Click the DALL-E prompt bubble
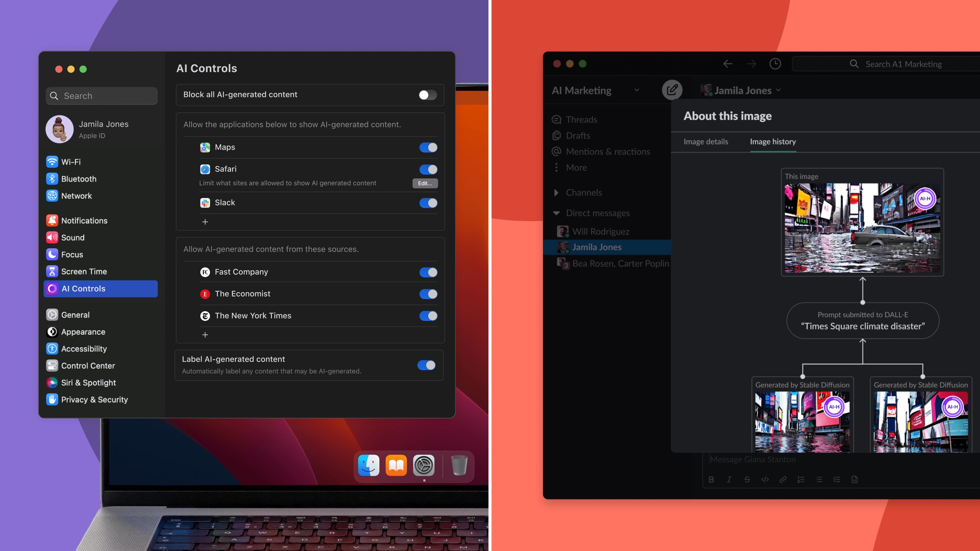Image resolution: width=980 pixels, height=551 pixels. 863,320
